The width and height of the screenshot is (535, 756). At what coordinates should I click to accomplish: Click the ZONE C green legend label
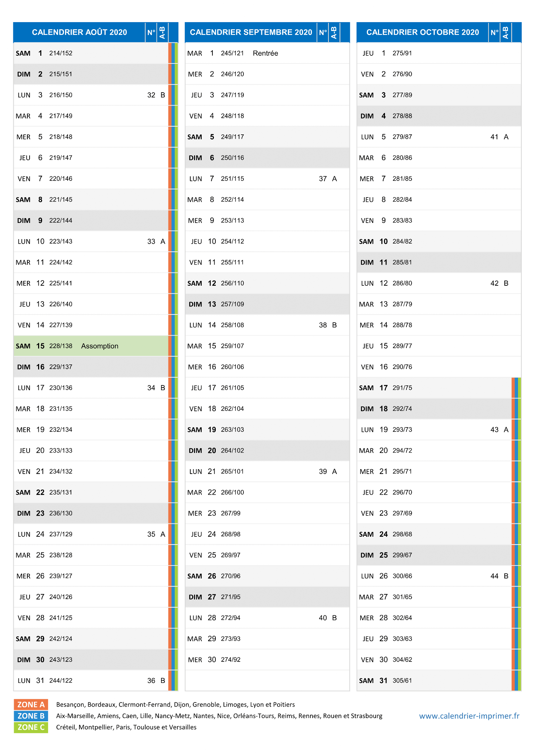[31, 727]
